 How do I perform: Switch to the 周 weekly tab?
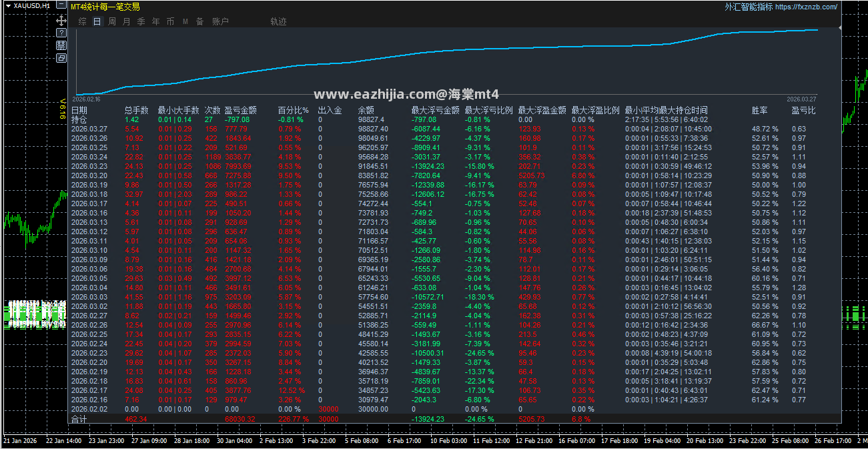click(112, 21)
